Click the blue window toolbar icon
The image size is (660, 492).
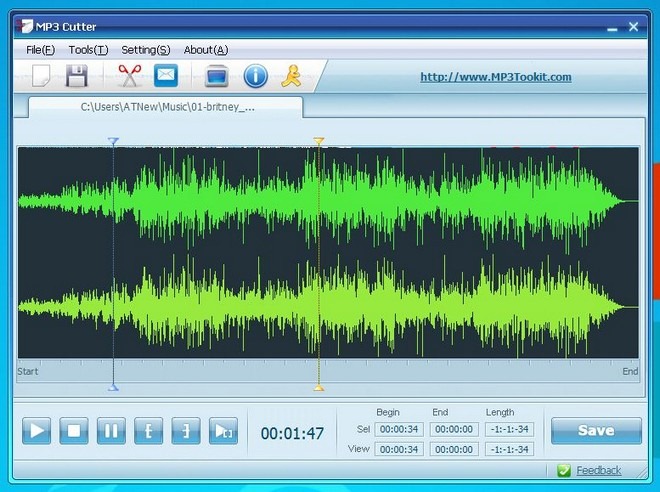coord(216,75)
